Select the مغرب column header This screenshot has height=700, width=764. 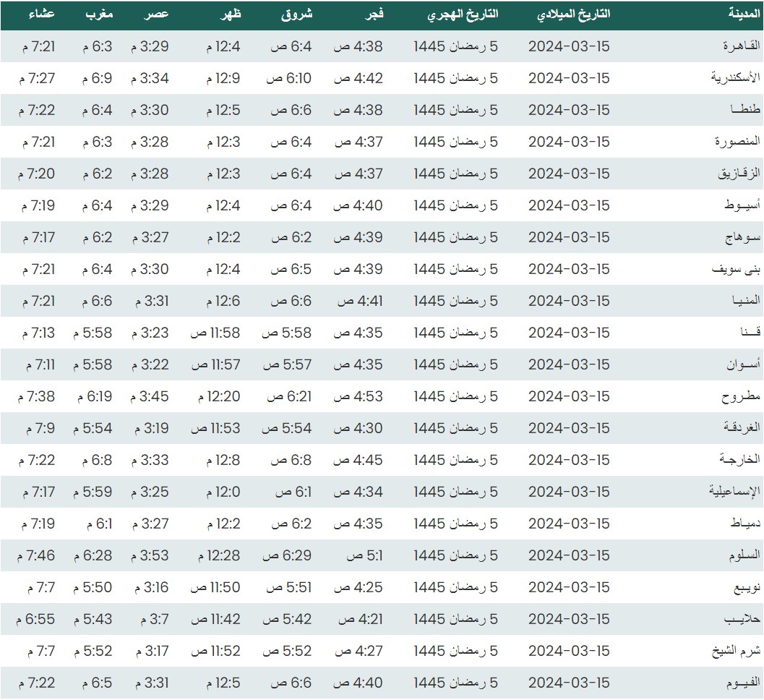(98, 14)
